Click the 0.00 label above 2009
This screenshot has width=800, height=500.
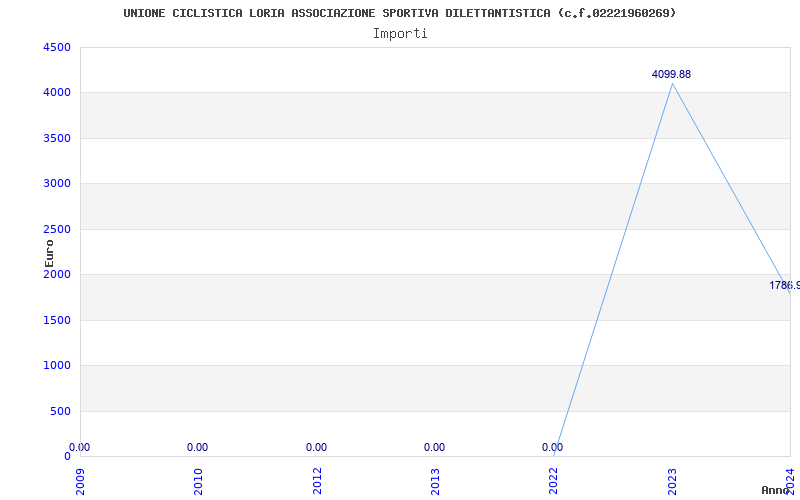[x=80, y=447]
